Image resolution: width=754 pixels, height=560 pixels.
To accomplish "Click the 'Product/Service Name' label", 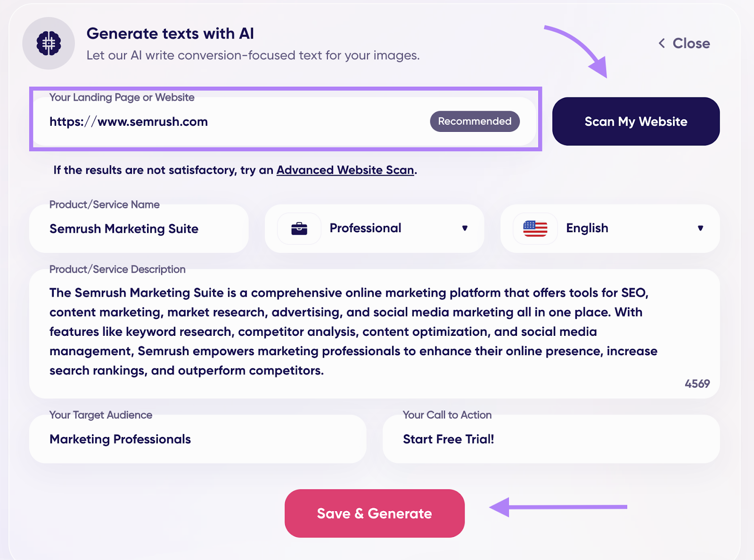I will click(x=105, y=204).
